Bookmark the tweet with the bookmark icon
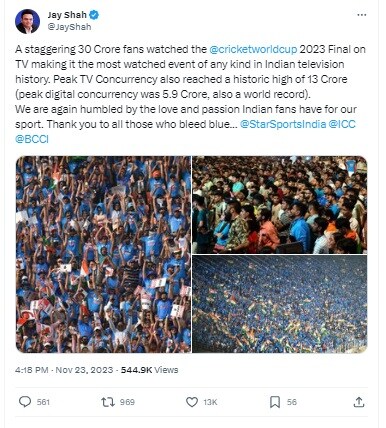The image size is (386, 428). 275,402
